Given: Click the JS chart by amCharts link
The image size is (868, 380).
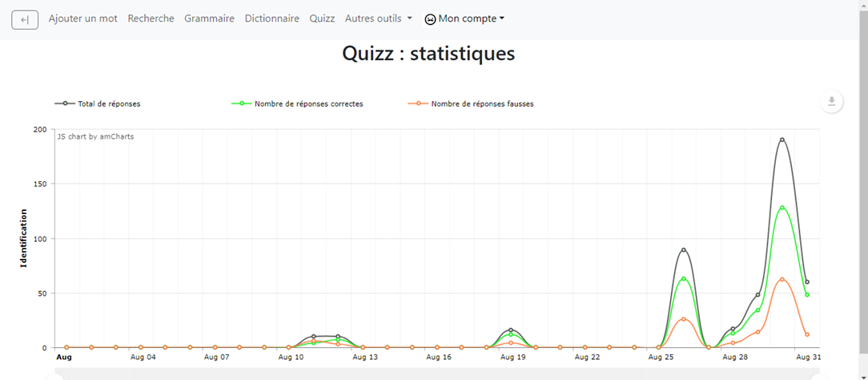Looking at the screenshot, I should tap(95, 136).
